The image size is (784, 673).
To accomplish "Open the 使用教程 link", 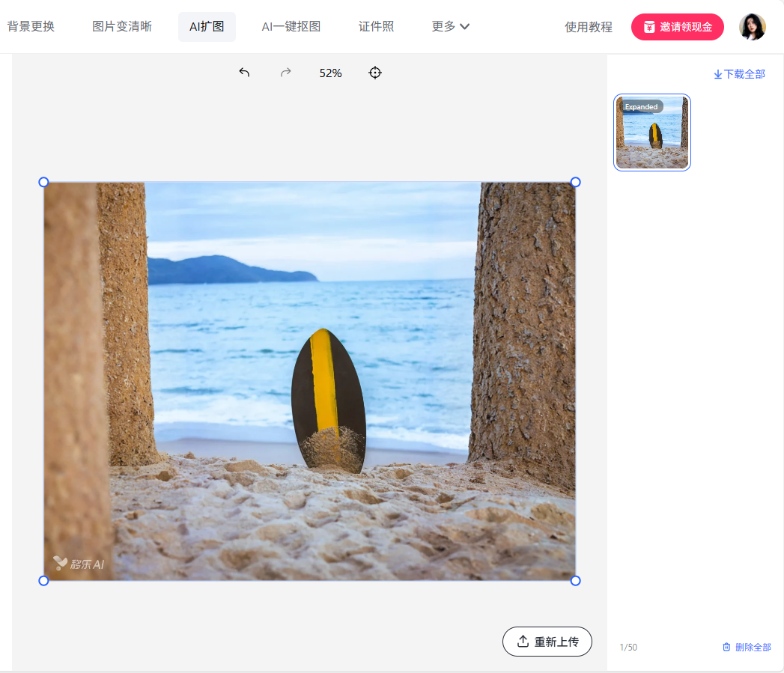I will (588, 27).
